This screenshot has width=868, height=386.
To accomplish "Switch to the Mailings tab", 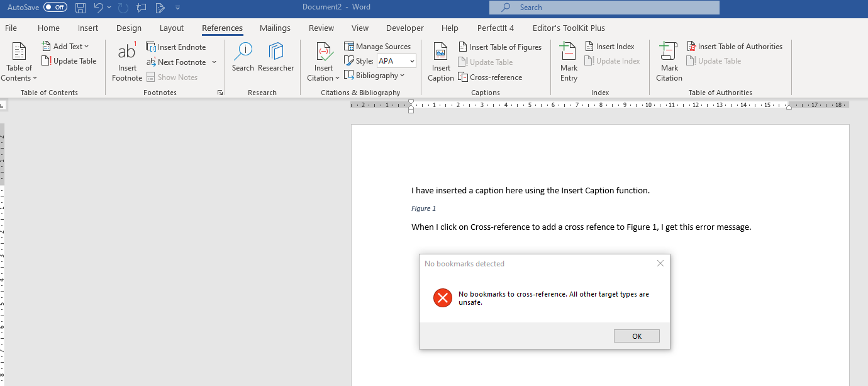I will [x=275, y=28].
